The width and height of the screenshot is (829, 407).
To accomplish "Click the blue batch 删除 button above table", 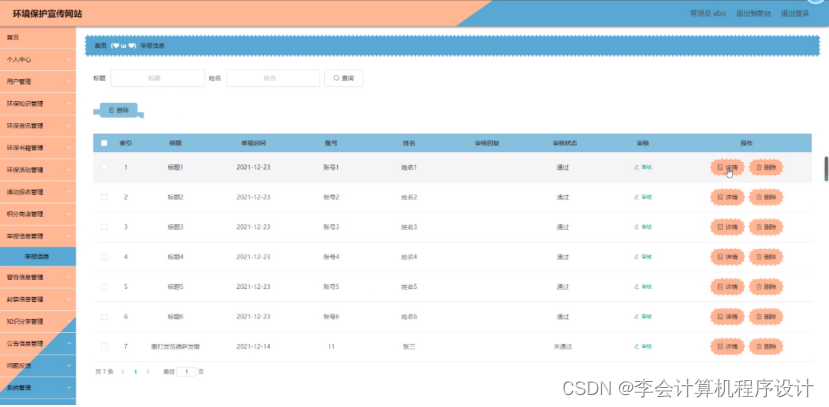I will point(118,110).
